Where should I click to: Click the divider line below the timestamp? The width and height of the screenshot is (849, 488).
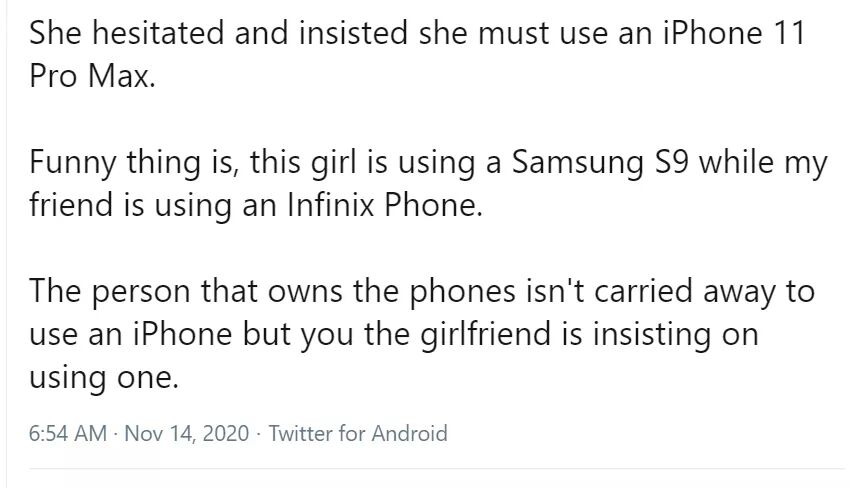click(424, 467)
